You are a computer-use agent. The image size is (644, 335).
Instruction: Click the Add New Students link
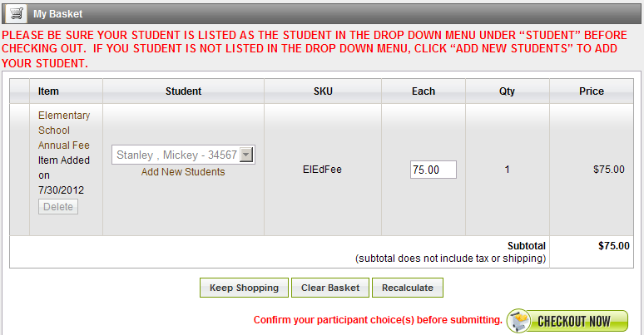[183, 171]
